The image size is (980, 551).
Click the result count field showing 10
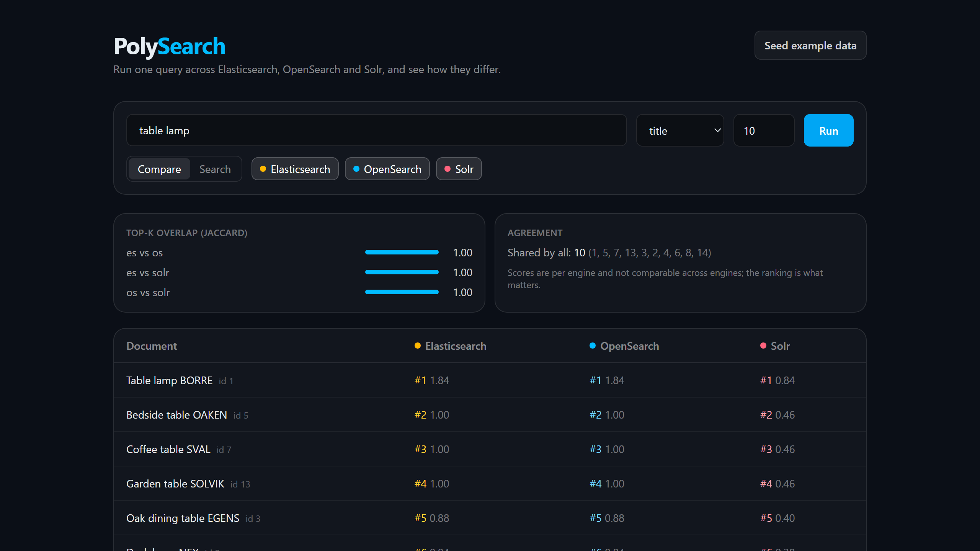click(764, 130)
